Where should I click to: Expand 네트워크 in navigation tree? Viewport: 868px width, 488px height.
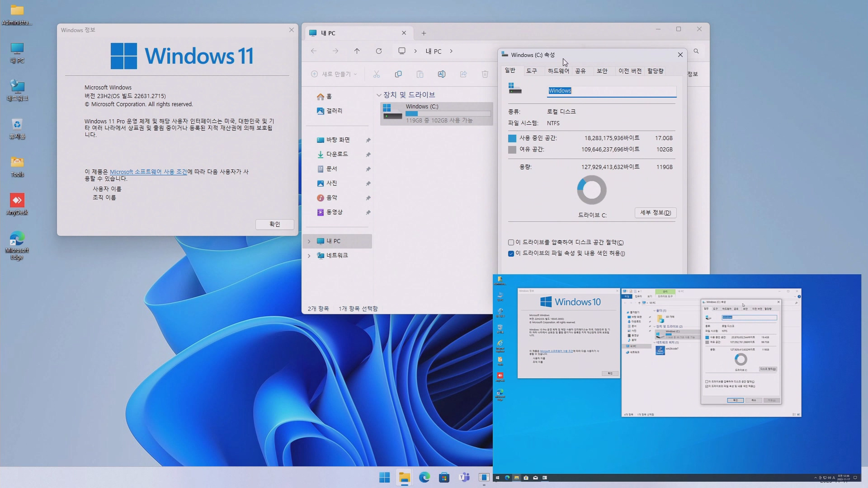tap(309, 256)
